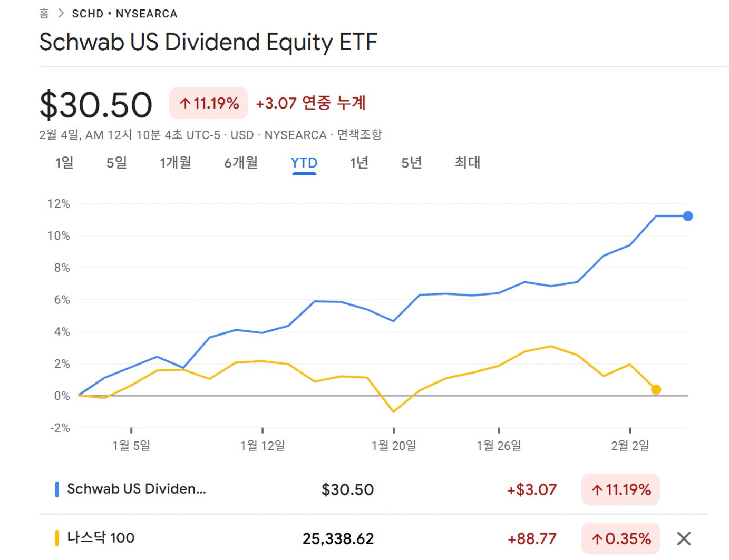This screenshot has height=560, width=729.
Task: Click the yellow 나스닥 100 legend color bar
Action: tap(57, 538)
